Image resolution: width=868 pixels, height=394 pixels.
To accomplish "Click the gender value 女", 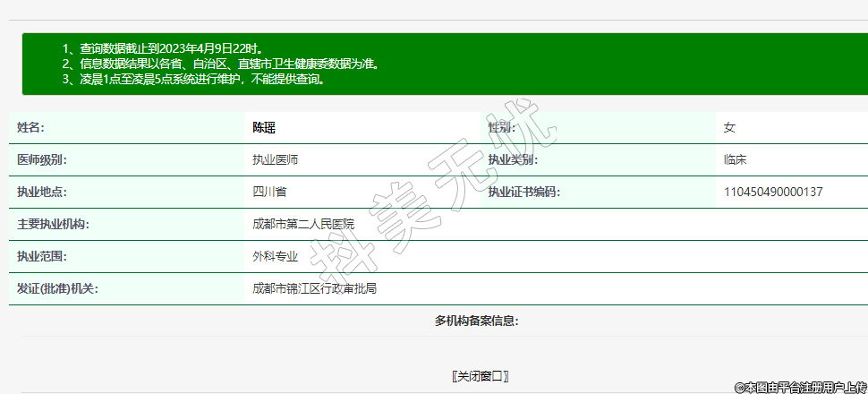I will click(x=729, y=128).
